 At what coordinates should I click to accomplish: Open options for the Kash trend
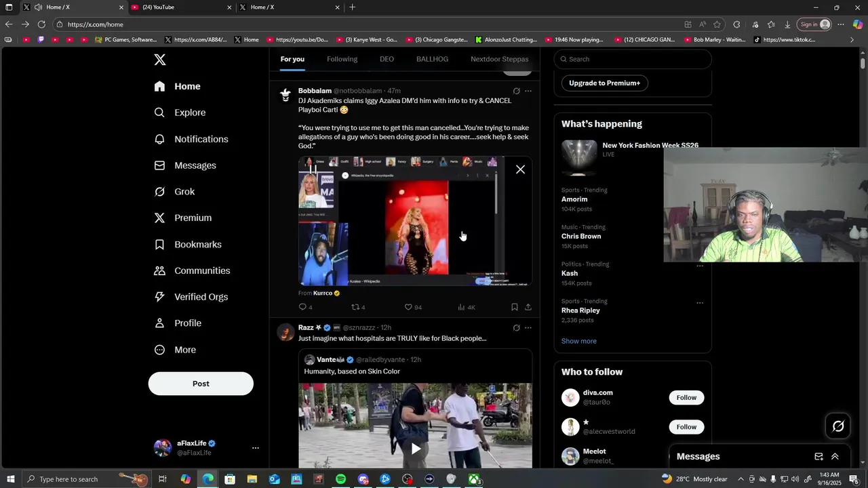pos(700,266)
